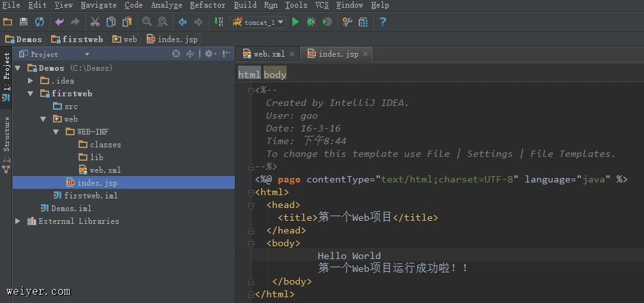Navigate Back with blue left arrow
Viewport: 644px width, 303px height.
point(183,22)
